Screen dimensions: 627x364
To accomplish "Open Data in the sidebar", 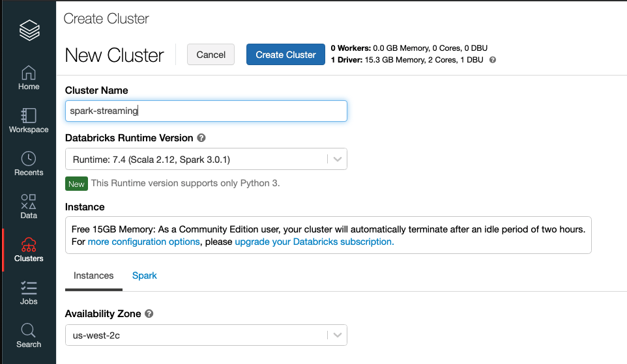I will (29, 206).
